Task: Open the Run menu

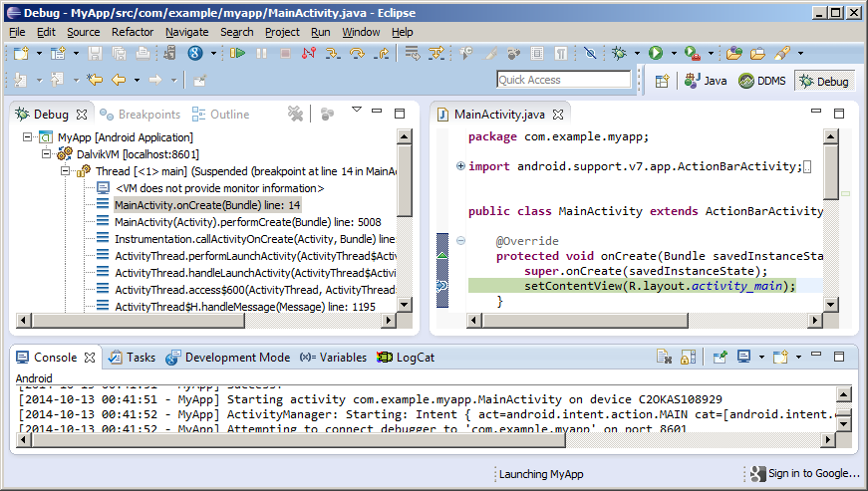Action: click(321, 32)
